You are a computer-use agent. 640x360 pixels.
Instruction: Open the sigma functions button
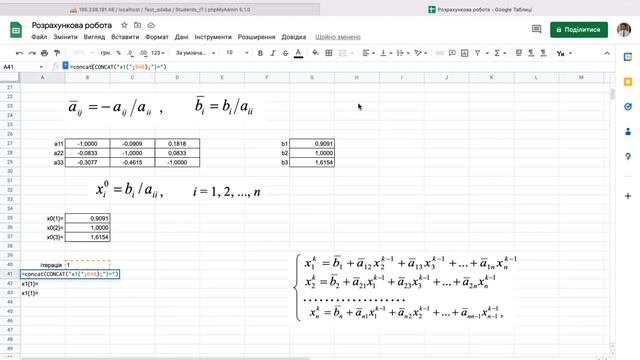coord(497,53)
